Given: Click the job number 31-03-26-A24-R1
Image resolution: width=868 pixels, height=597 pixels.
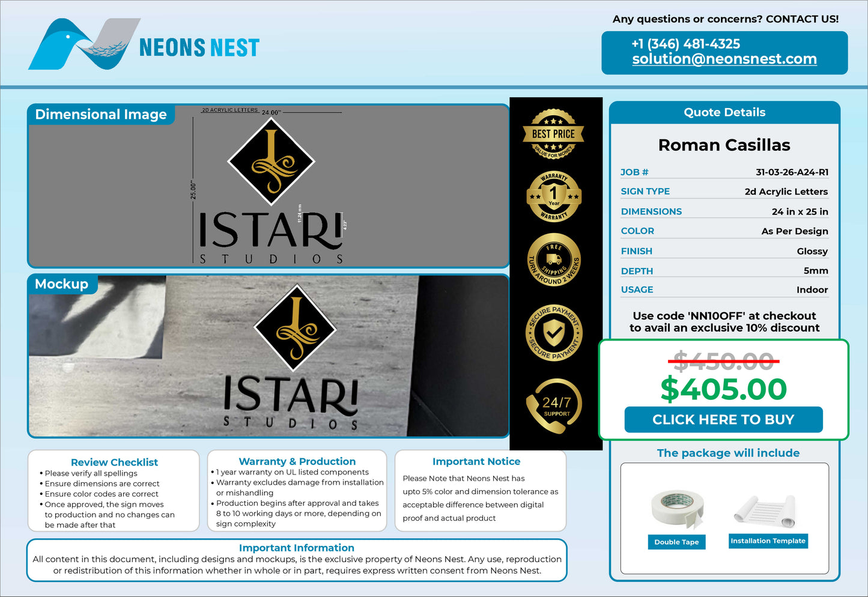Looking at the screenshot, I should tap(792, 172).
